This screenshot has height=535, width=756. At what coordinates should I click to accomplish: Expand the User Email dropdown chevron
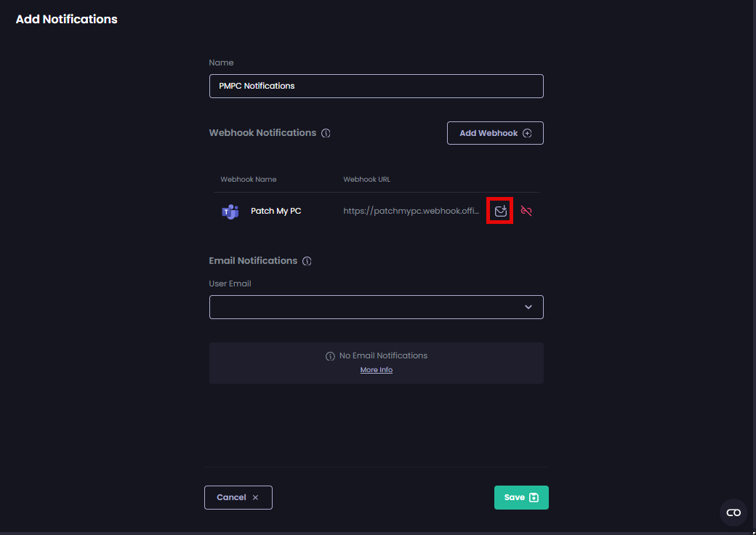pyautogui.click(x=528, y=307)
